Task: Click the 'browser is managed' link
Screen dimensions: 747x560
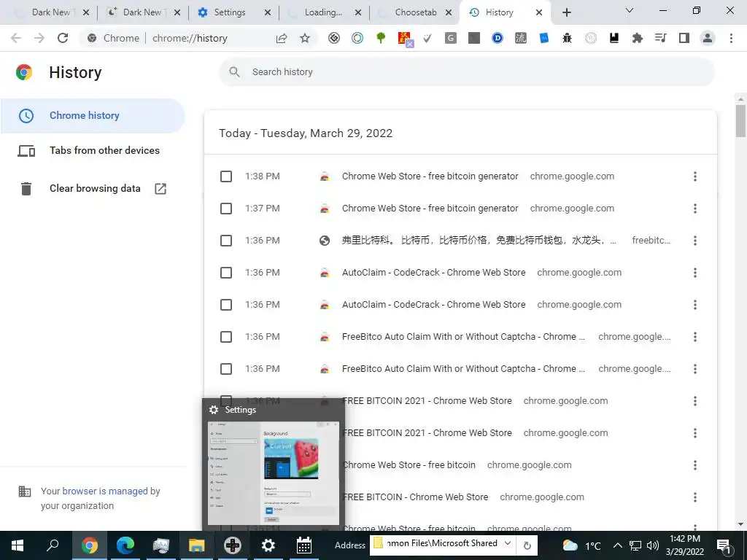Action: 105,491
